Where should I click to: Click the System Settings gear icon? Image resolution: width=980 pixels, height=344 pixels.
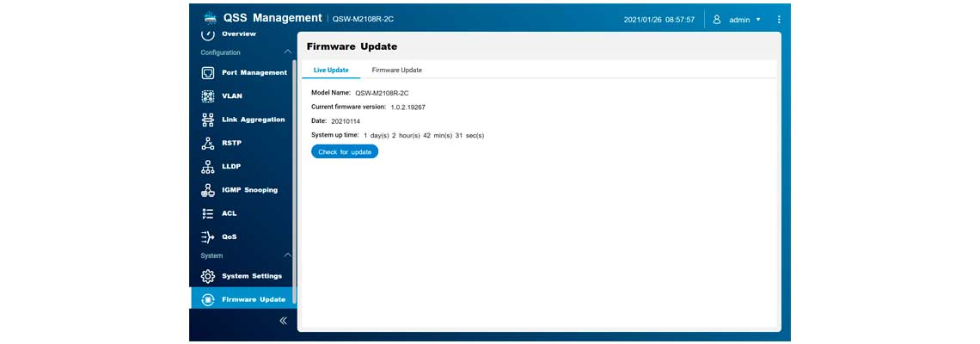(207, 276)
